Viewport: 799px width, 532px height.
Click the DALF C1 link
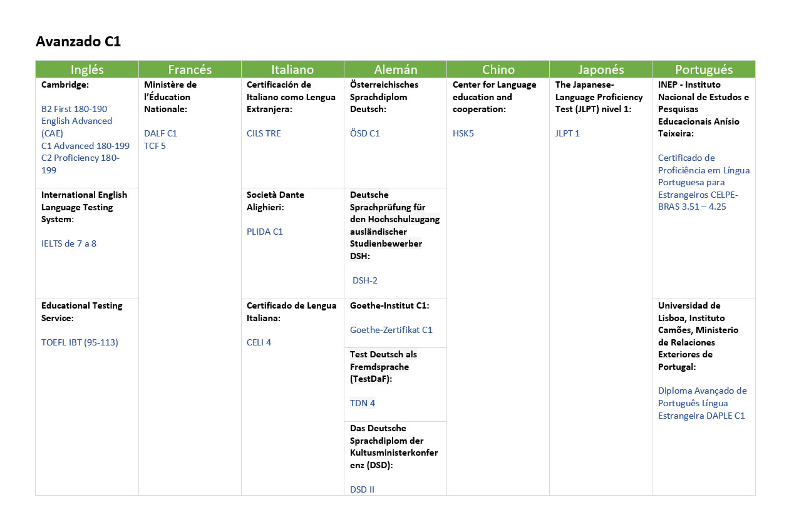pos(160,133)
